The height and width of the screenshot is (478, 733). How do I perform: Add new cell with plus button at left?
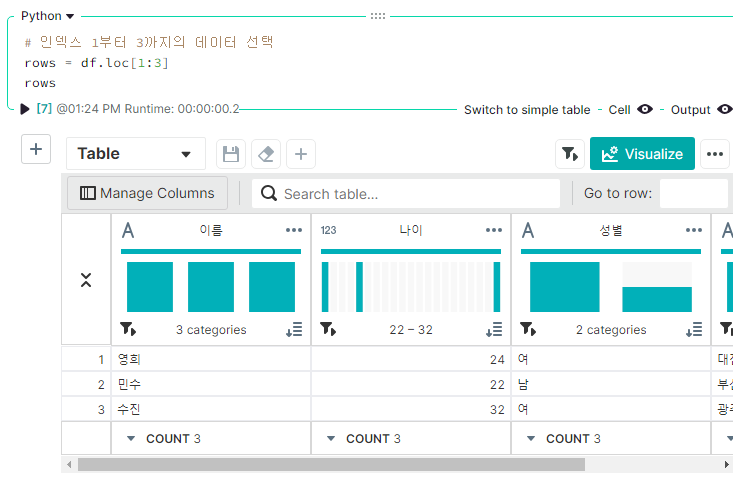pos(36,150)
